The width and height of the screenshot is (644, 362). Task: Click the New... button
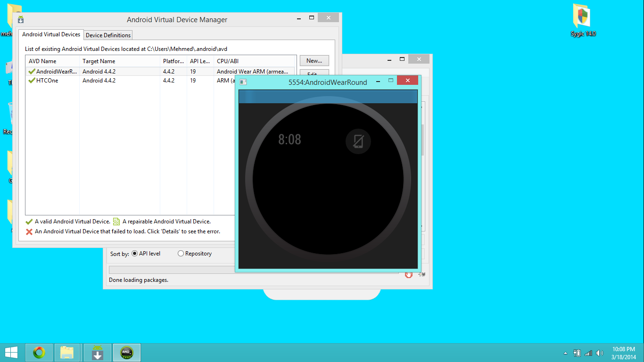pyautogui.click(x=314, y=61)
